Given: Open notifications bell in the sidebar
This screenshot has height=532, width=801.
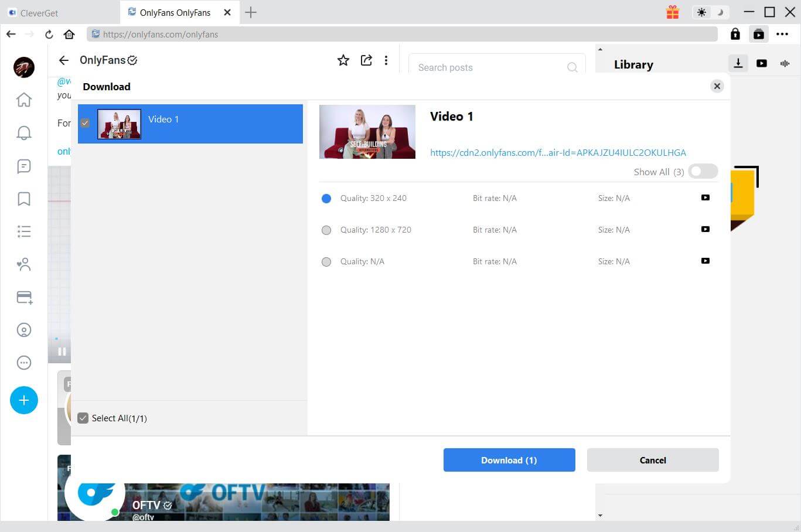Looking at the screenshot, I should 24,133.
